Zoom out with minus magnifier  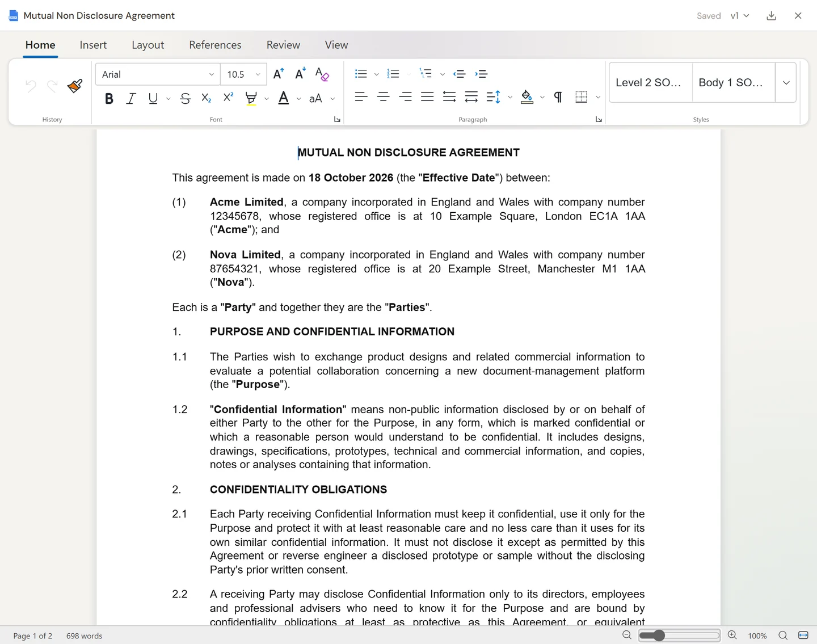point(627,635)
